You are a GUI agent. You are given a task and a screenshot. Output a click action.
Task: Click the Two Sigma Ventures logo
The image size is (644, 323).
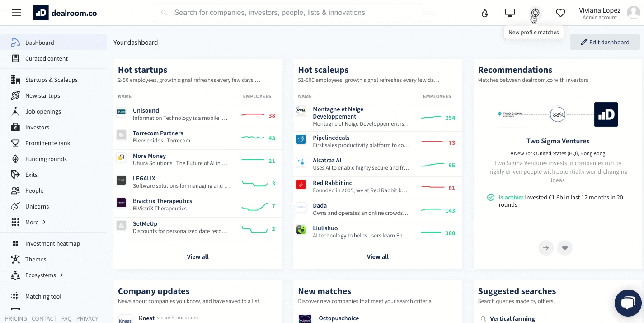[509, 114]
